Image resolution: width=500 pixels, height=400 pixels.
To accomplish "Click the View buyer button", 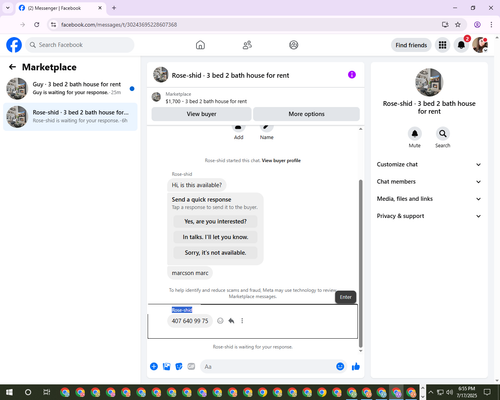I will tap(201, 114).
